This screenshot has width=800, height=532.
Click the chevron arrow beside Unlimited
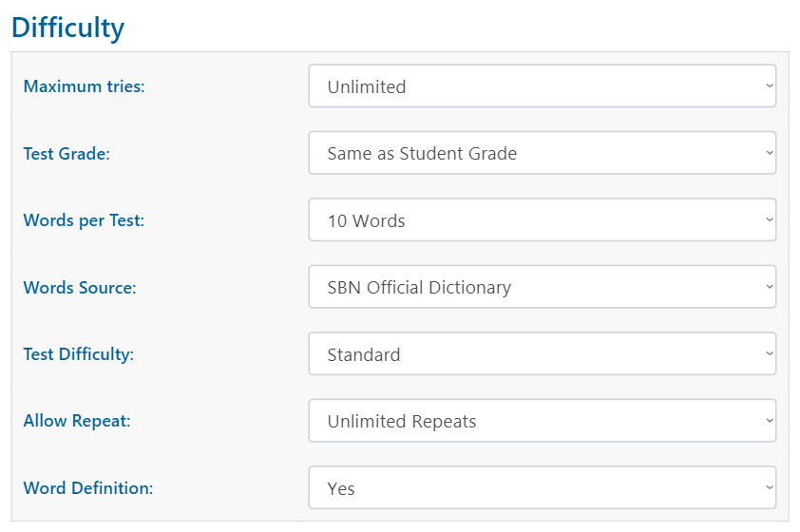coord(768,86)
